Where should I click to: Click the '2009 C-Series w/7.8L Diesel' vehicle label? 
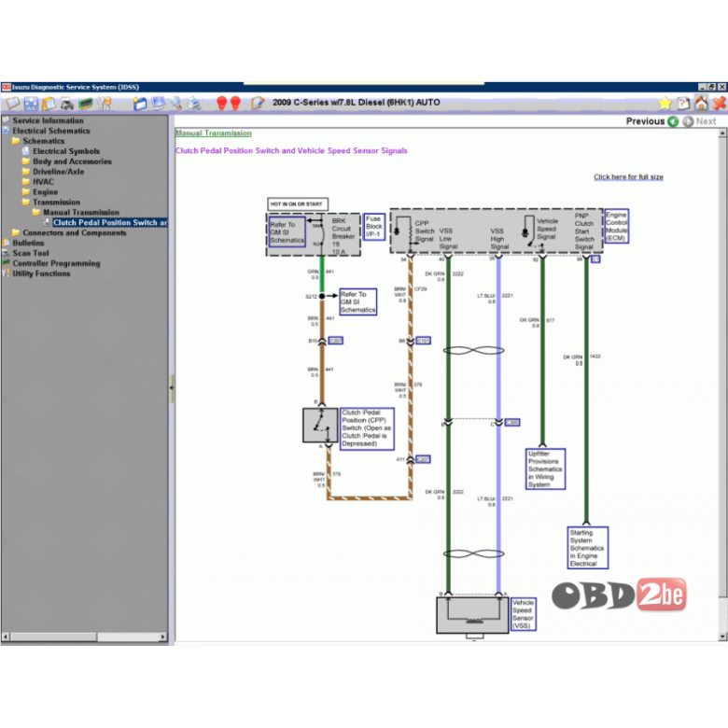[x=357, y=103]
